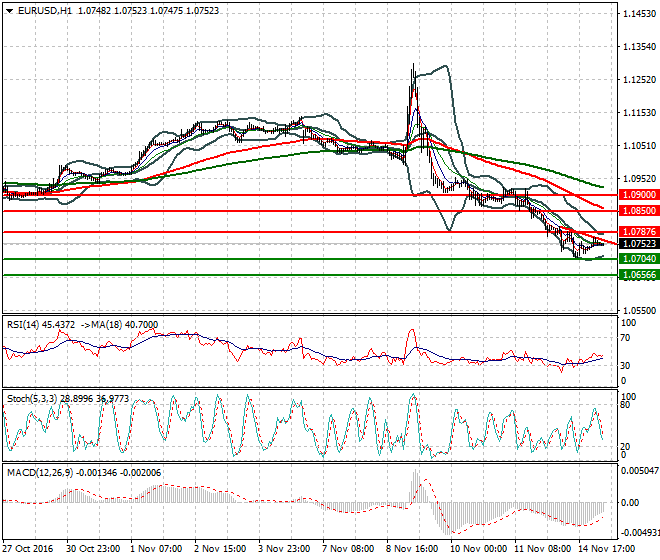Click the EURUSD,H1 chart title text
This screenshot has width=660, height=560.
click(x=45, y=11)
